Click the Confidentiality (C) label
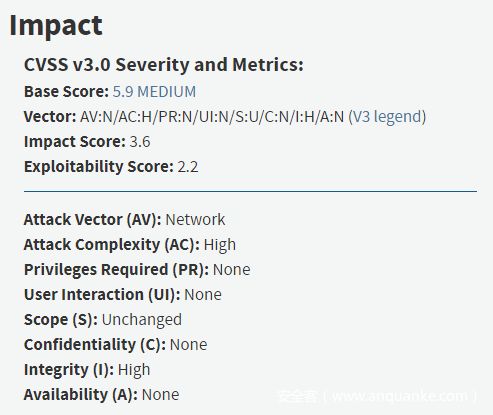Viewport: 493px width, 415px height. (x=95, y=345)
